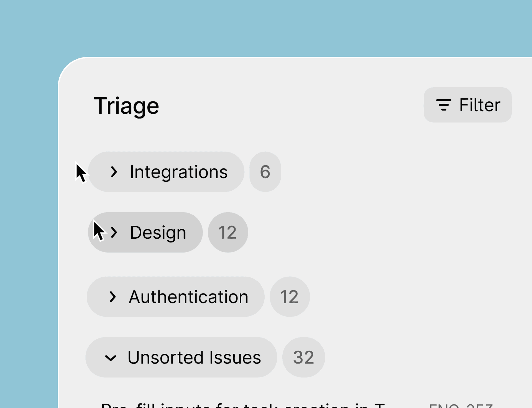Expand the Design group chevron
The image size is (532, 408).
click(114, 233)
